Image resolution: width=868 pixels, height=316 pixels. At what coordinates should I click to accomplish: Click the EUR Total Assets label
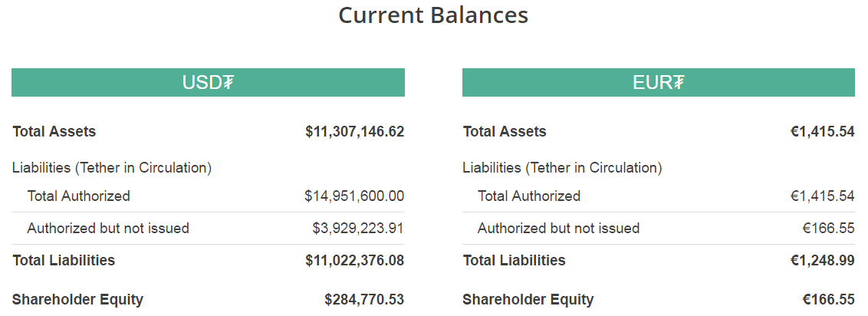(x=505, y=131)
